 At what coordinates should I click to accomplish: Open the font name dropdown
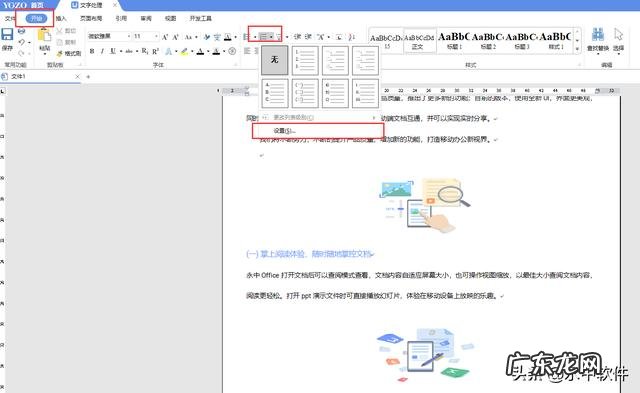tap(129, 36)
